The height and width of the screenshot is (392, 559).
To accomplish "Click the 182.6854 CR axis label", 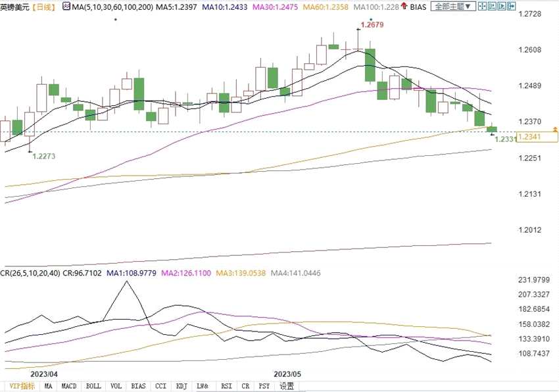I will tap(534, 309).
